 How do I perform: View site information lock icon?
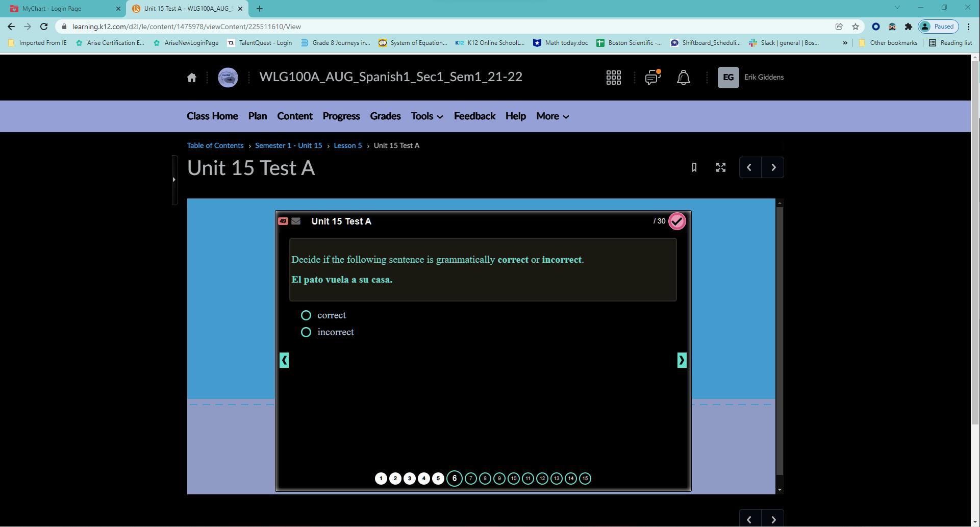[64, 27]
